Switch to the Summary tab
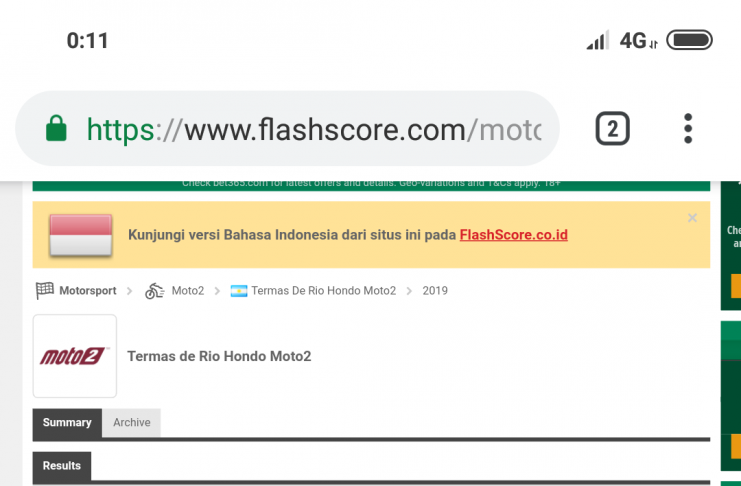The image size is (741, 486). coord(67,423)
